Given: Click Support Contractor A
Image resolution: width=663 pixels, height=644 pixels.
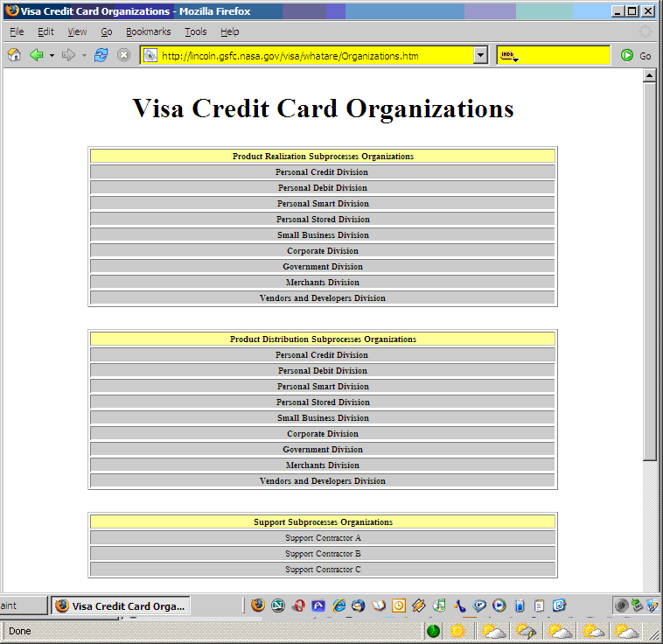Looking at the screenshot, I should pos(322,538).
